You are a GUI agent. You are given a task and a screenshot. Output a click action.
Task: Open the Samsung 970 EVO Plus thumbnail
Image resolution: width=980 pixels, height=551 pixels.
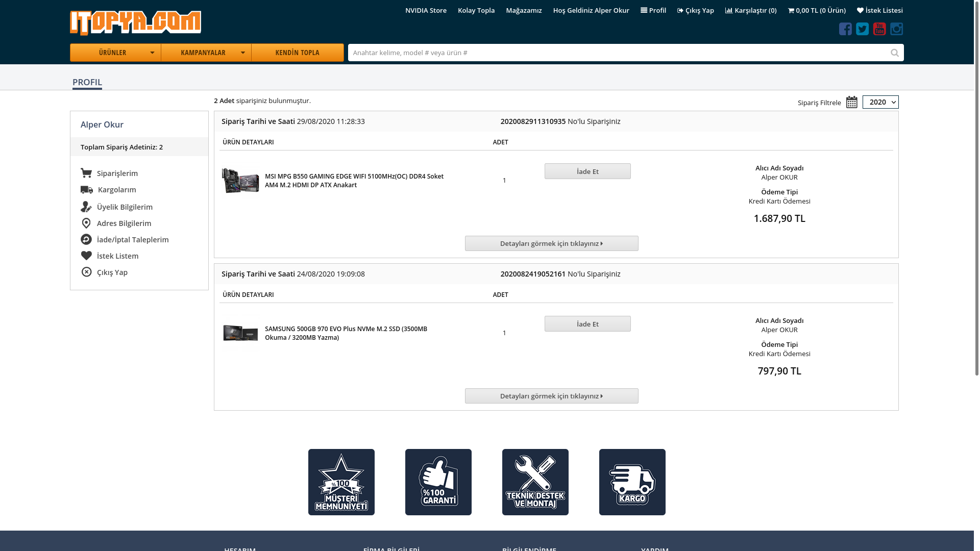(240, 333)
